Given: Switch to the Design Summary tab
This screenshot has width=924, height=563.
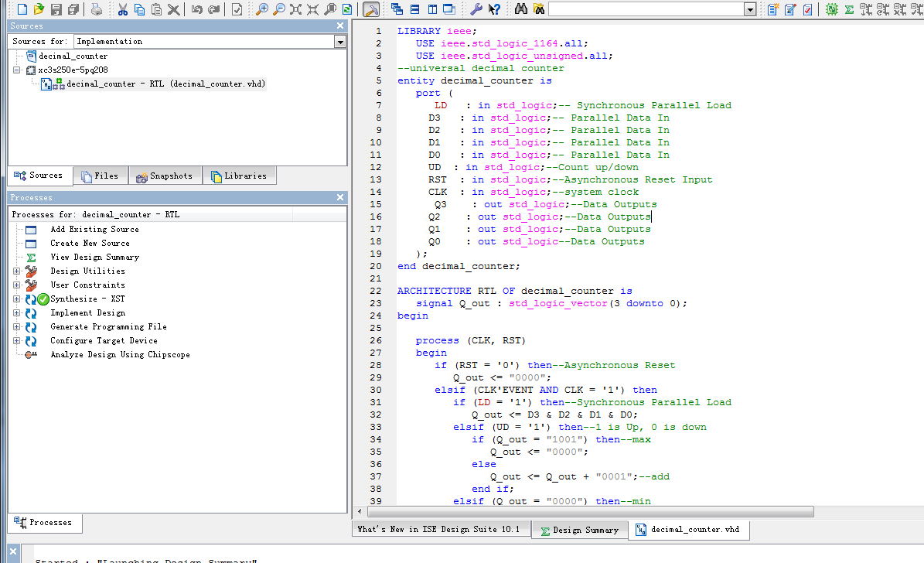Looking at the screenshot, I should 579,530.
